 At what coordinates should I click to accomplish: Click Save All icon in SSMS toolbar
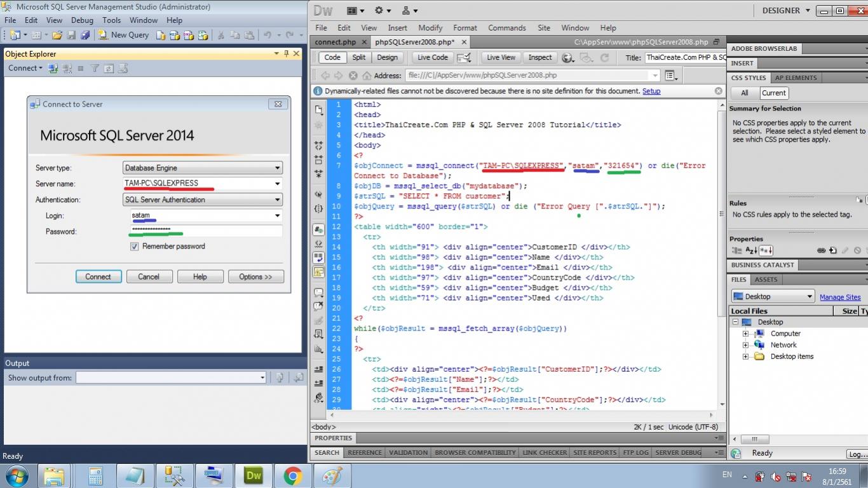tap(85, 35)
